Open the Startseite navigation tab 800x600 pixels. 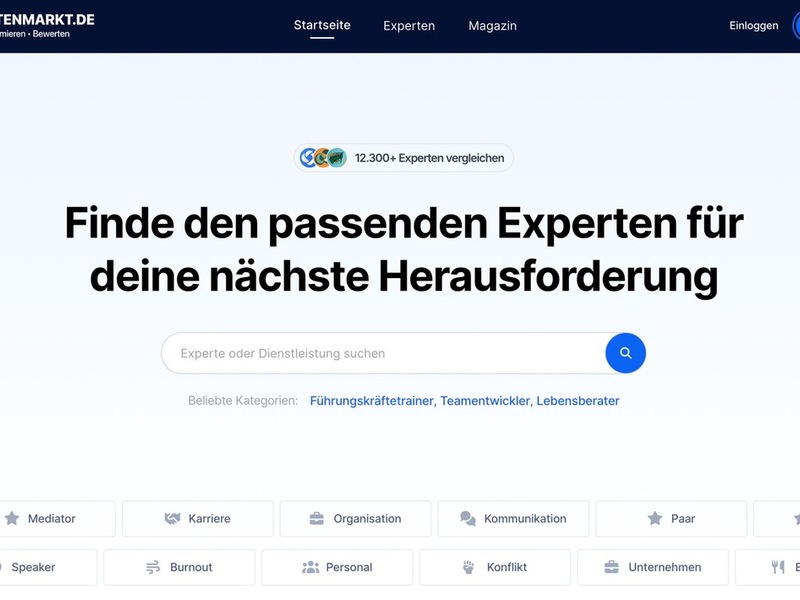click(x=322, y=25)
